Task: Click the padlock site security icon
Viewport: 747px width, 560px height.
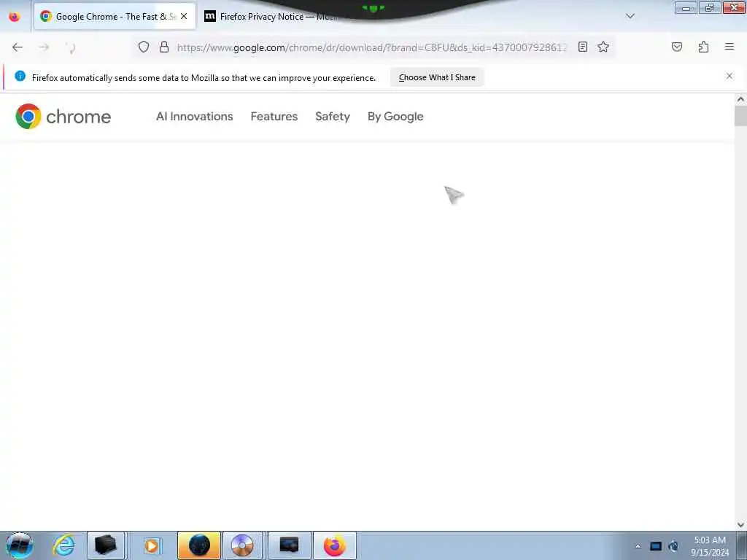Action: pyautogui.click(x=164, y=47)
